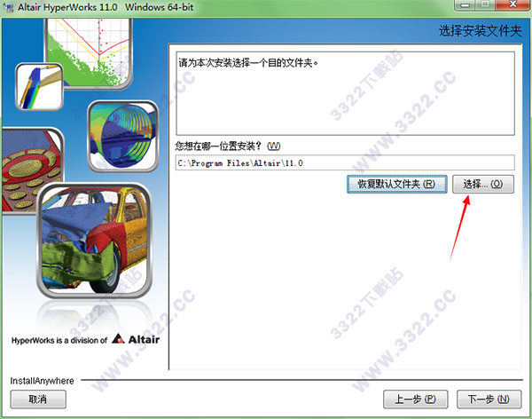
Task: Click the blue cylinder mesh thumbnail
Action: tap(123, 136)
